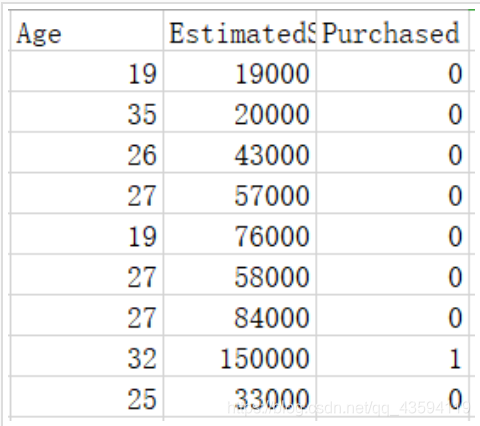Click the Purchased cell showing 1
480x426 pixels.
click(393, 356)
